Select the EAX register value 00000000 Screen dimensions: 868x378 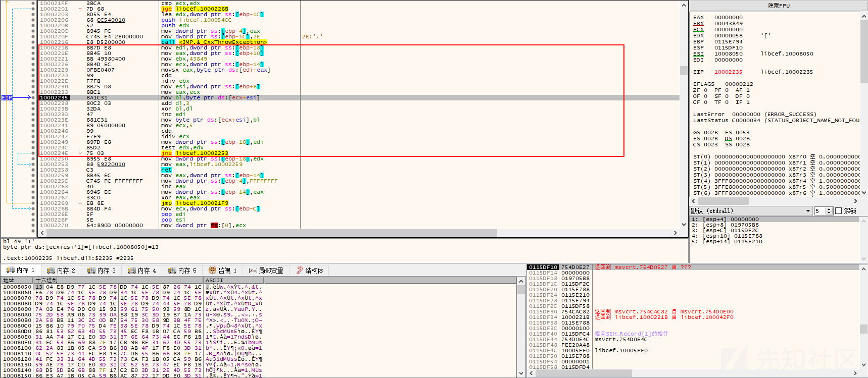click(x=729, y=17)
